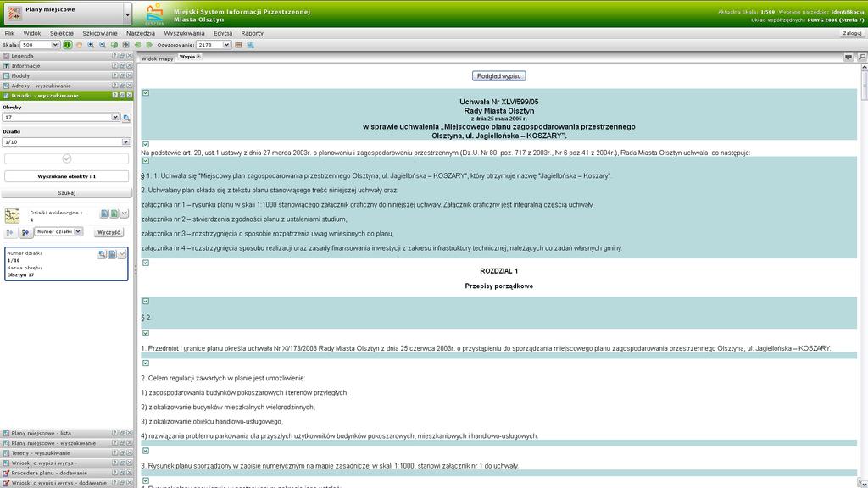868x488 pixels.
Task: Click blue document icon for Działki ewidencyjne
Action: [x=104, y=213]
